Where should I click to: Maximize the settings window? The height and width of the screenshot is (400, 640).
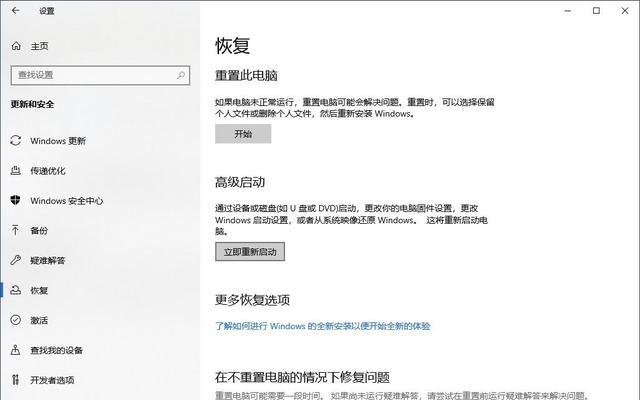click(x=596, y=11)
